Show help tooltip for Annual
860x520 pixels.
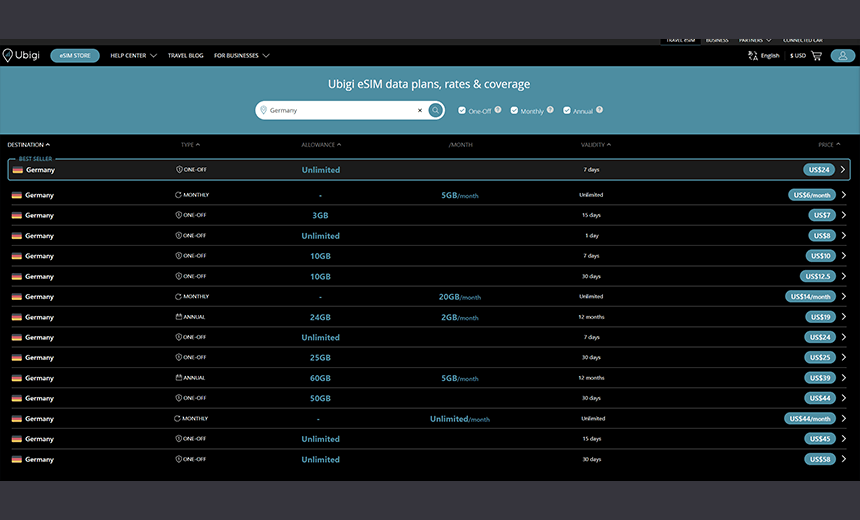coord(599,110)
